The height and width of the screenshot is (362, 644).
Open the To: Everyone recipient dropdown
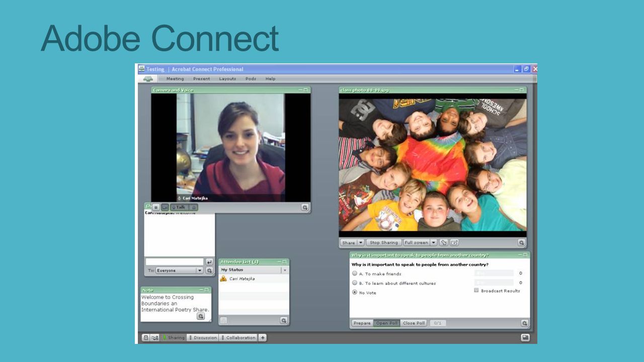pyautogui.click(x=179, y=270)
